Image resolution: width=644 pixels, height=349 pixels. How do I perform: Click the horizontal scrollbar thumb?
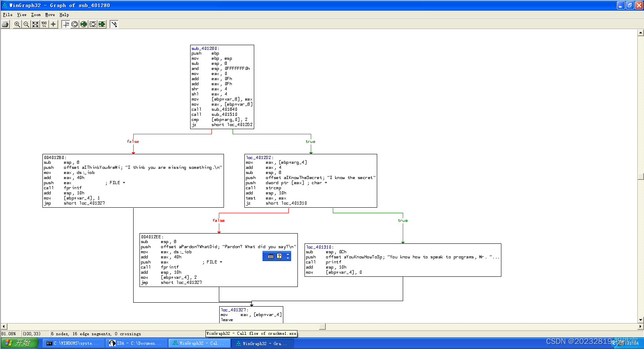click(322, 326)
